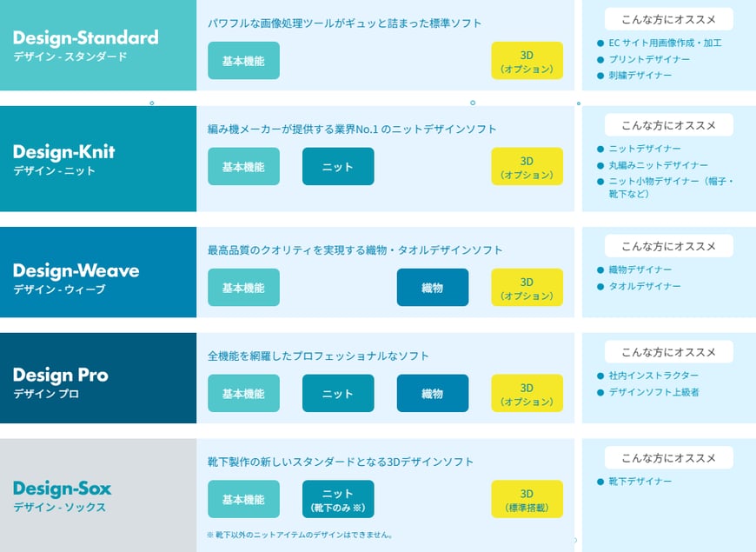Click yellow 3D option badge for Design-Knit
This screenshot has height=552, width=756.
coord(527,167)
